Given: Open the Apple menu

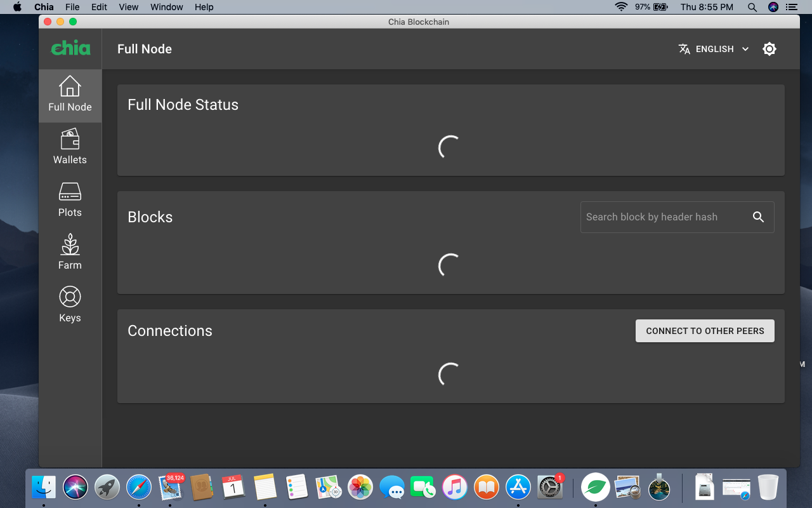Looking at the screenshot, I should point(17,7).
